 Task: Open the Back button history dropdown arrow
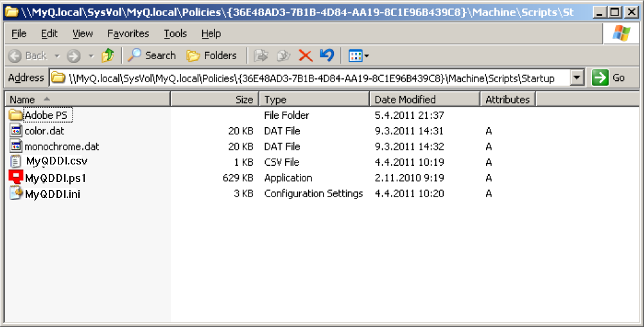click(57, 56)
